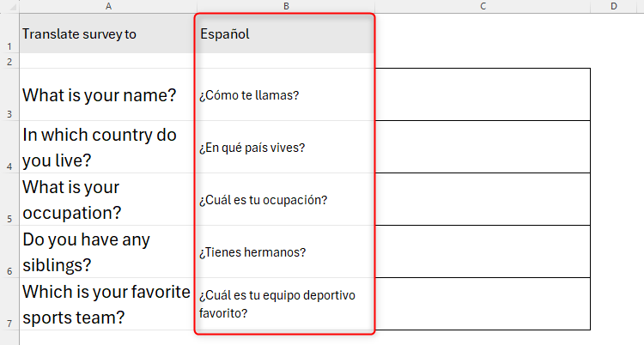This screenshot has height=345, width=644.
Task: Select the "Which is your favorite sports team?" cell
Action: tap(107, 305)
